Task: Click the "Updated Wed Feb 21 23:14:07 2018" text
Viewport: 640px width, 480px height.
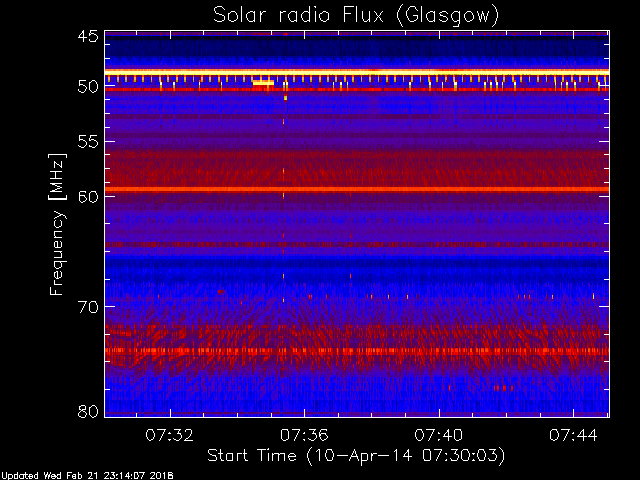Action: point(87,476)
